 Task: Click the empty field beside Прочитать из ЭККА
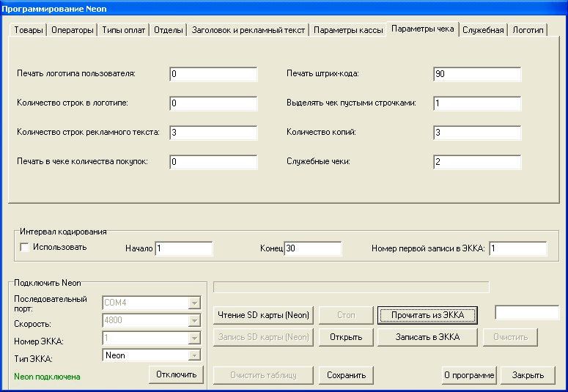(x=527, y=313)
